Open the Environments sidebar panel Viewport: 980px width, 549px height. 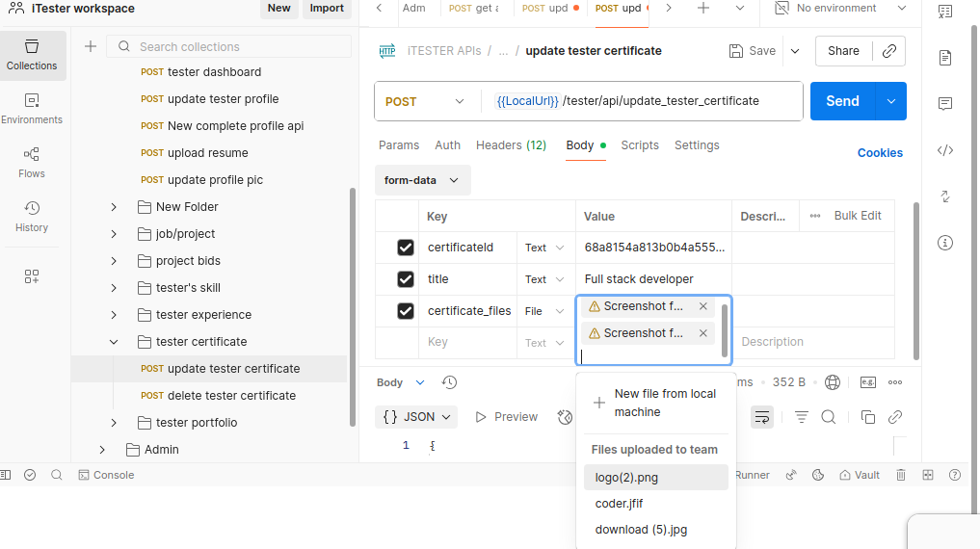coord(32,109)
